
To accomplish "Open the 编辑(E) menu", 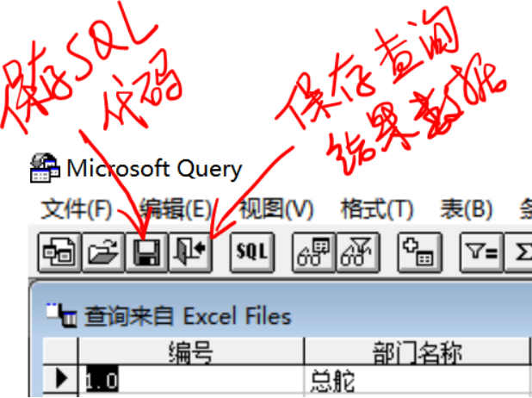I will pyautogui.click(x=176, y=209).
